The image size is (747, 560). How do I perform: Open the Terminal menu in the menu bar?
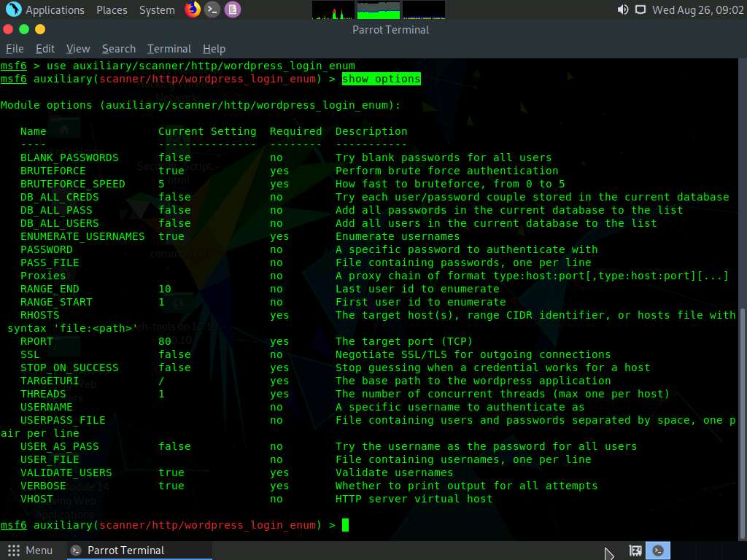[x=169, y=49]
